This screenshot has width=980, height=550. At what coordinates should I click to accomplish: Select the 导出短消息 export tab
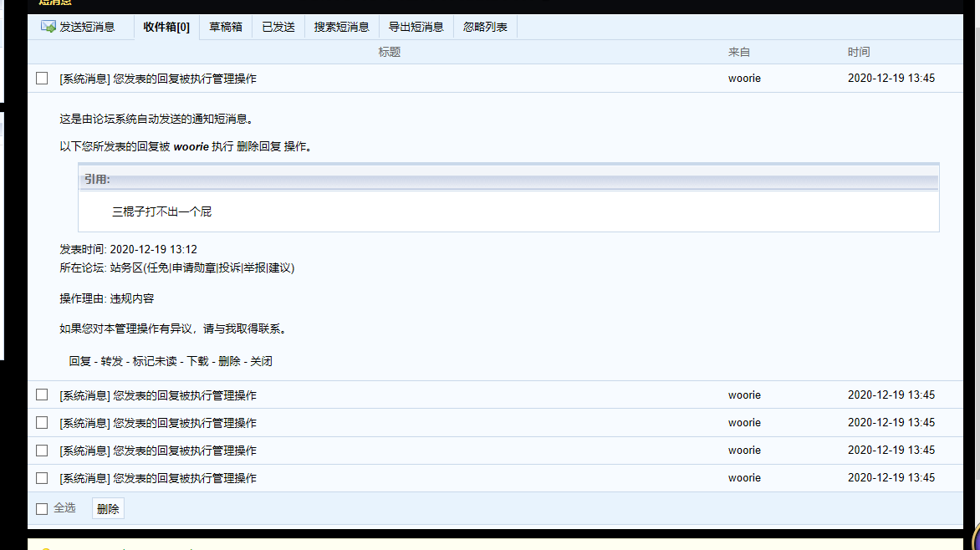point(416,27)
